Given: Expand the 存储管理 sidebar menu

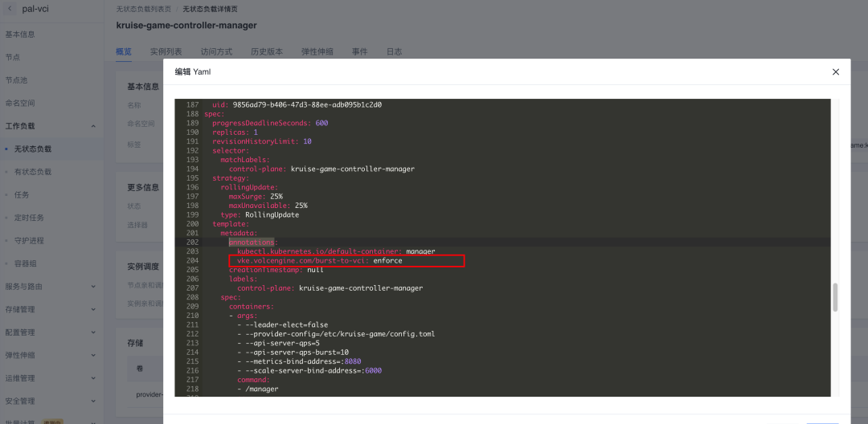Looking at the screenshot, I should click(93, 309).
